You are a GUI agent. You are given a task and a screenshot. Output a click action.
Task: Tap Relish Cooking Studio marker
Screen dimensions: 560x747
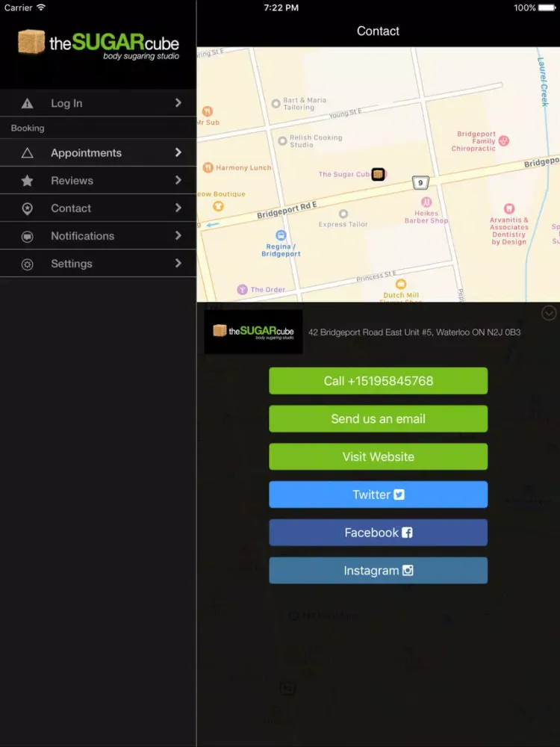click(x=282, y=140)
